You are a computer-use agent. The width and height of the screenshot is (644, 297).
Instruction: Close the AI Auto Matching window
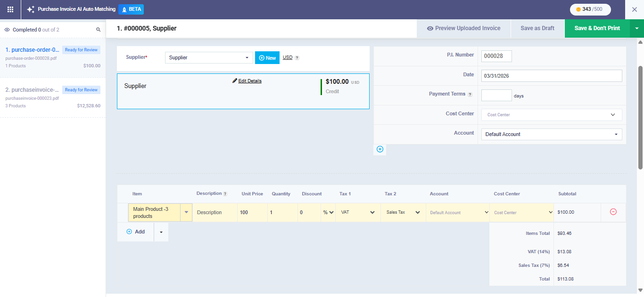(634, 9)
